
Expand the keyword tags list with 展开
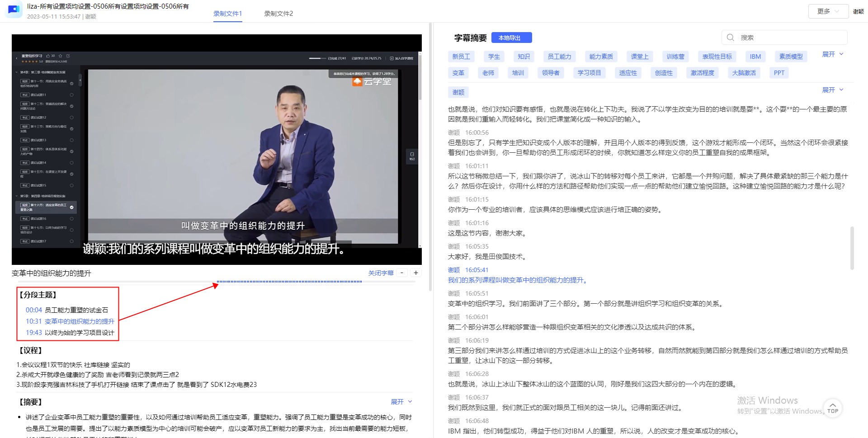[833, 54]
